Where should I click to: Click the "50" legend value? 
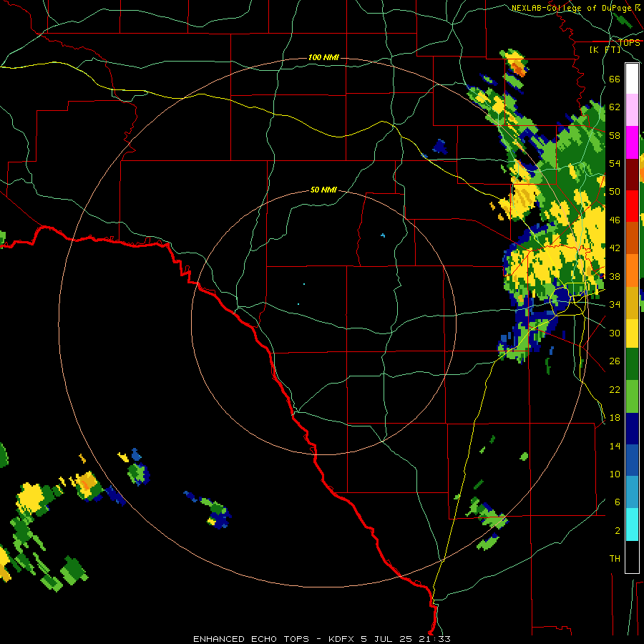tap(615, 191)
